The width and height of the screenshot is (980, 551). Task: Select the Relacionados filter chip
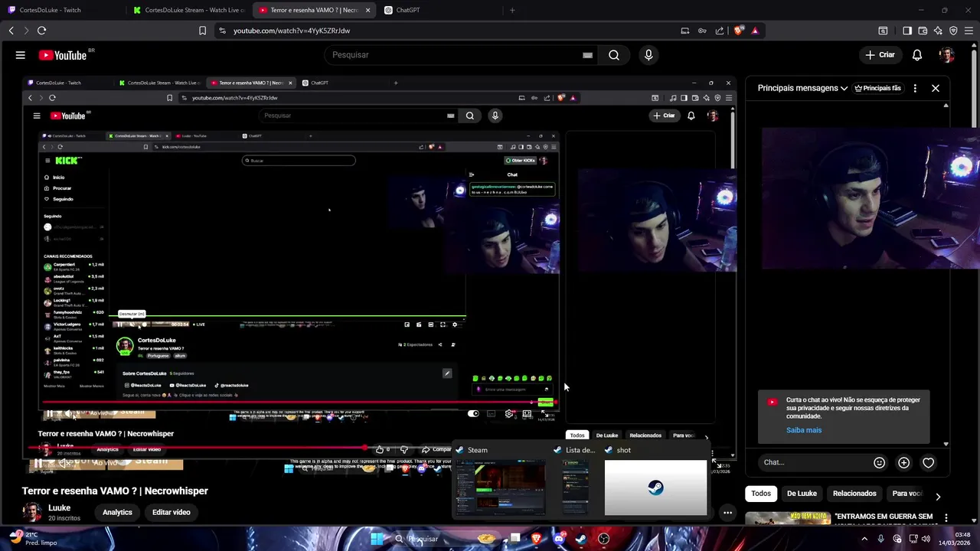pos(854,494)
